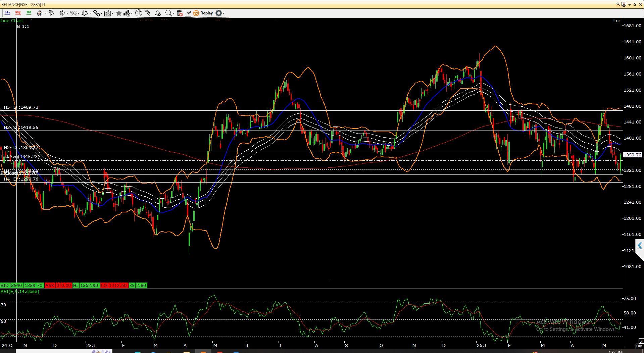
Task: Click the RSI(E,9,14,close) indicator label
Action: coord(20,291)
